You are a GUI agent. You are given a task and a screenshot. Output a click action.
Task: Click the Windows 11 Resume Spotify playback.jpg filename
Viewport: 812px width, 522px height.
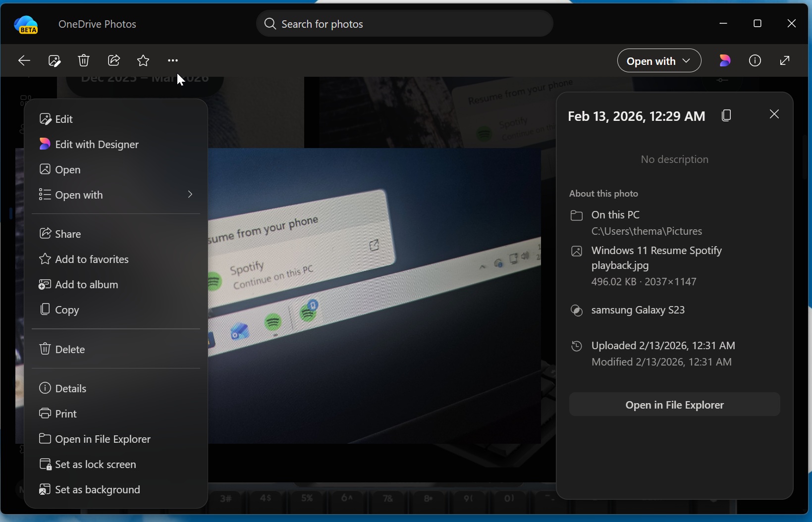pos(656,258)
